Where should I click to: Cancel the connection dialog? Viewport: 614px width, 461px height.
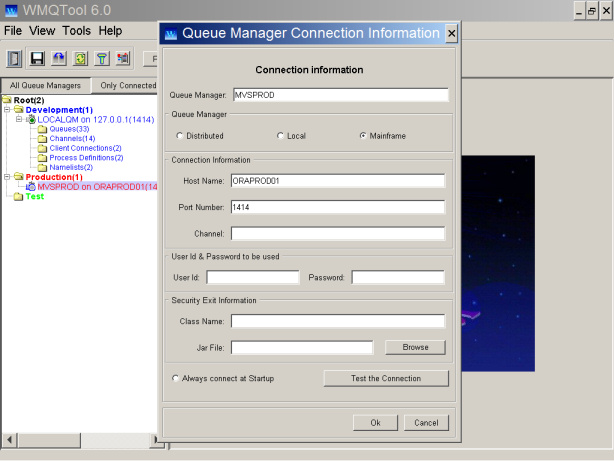coord(426,423)
